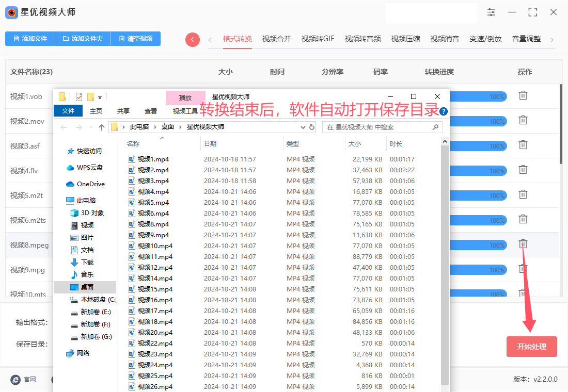Viewport: 568px width, 392px height.
Task: Open 下载 folder in sidebar
Action: pos(82,262)
